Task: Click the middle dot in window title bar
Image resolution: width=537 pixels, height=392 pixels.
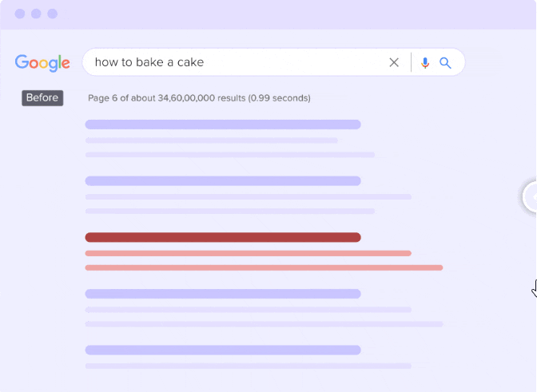Action: [35, 14]
